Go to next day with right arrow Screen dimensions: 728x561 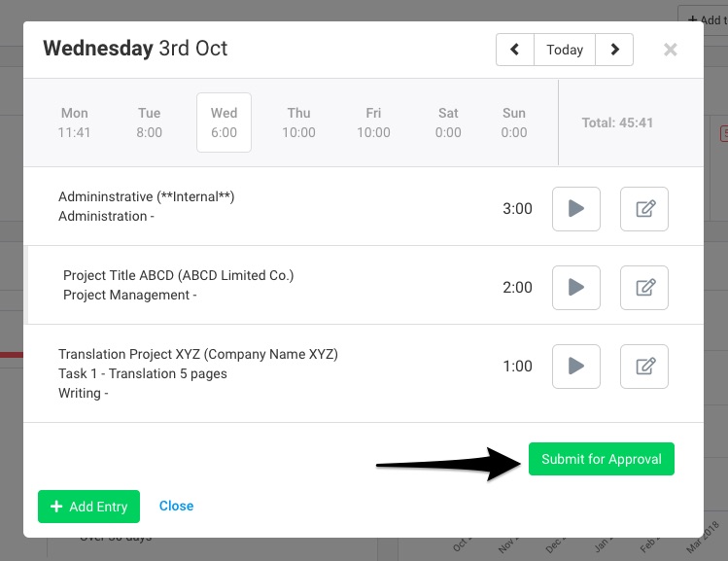pos(614,50)
